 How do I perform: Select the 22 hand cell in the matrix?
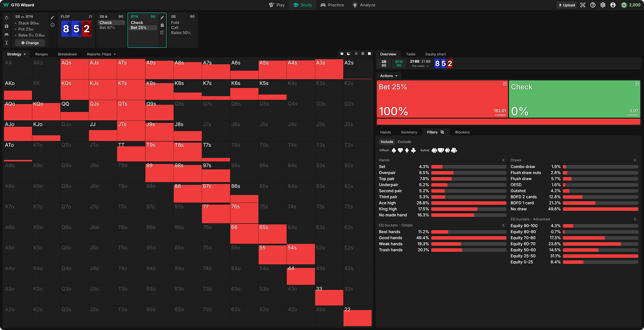click(357, 316)
